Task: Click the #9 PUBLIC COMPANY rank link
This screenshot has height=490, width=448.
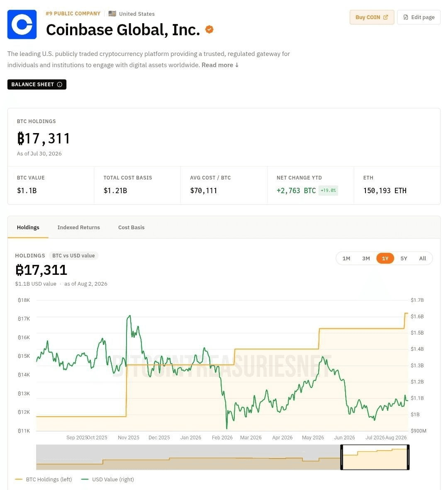Action: [73, 13]
